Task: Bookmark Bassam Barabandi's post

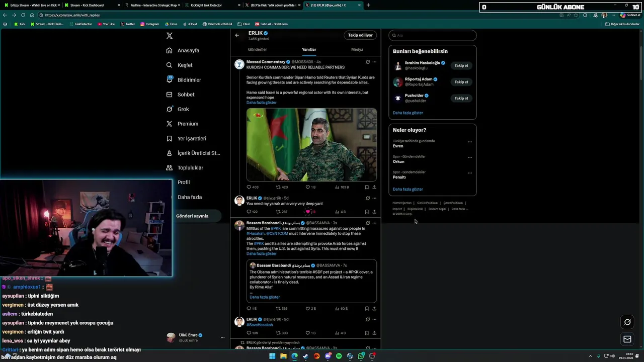Action: (367, 309)
